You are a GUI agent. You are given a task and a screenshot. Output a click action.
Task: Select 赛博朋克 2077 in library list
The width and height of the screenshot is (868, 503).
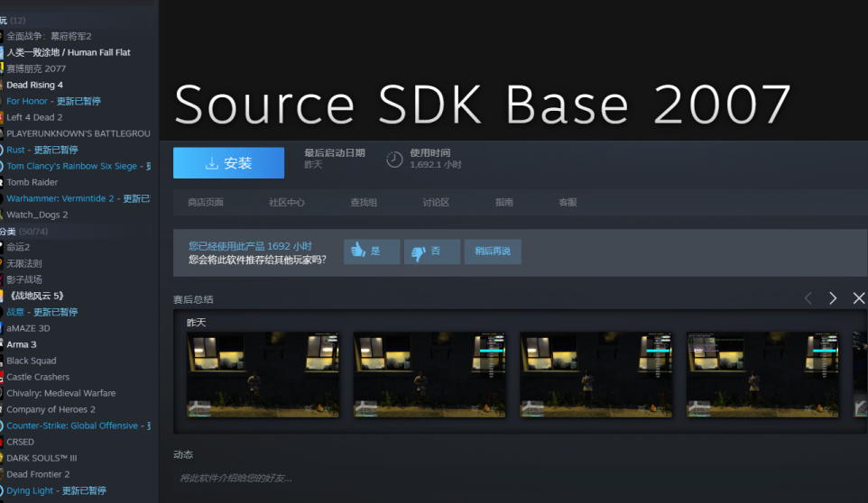click(36, 69)
